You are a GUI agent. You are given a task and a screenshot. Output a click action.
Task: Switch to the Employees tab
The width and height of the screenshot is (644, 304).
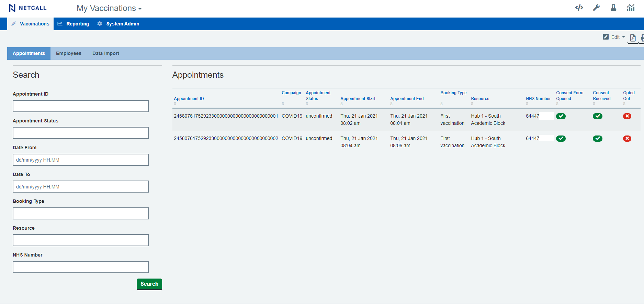[69, 53]
